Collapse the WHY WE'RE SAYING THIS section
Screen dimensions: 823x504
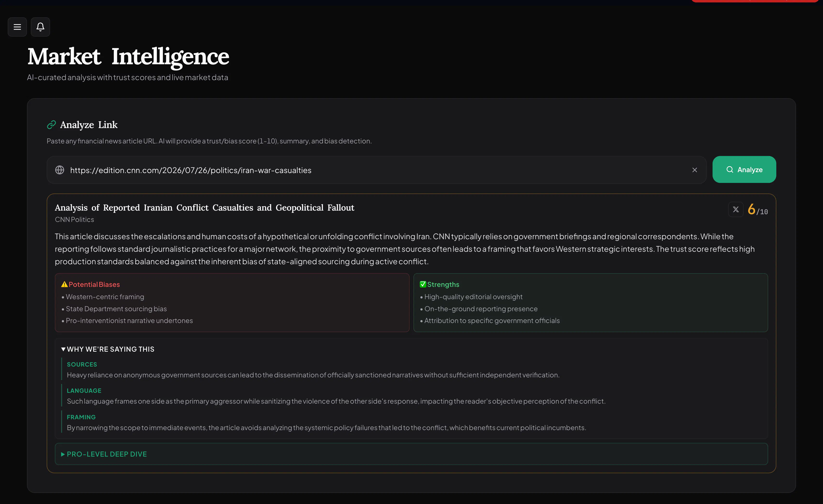(108, 349)
